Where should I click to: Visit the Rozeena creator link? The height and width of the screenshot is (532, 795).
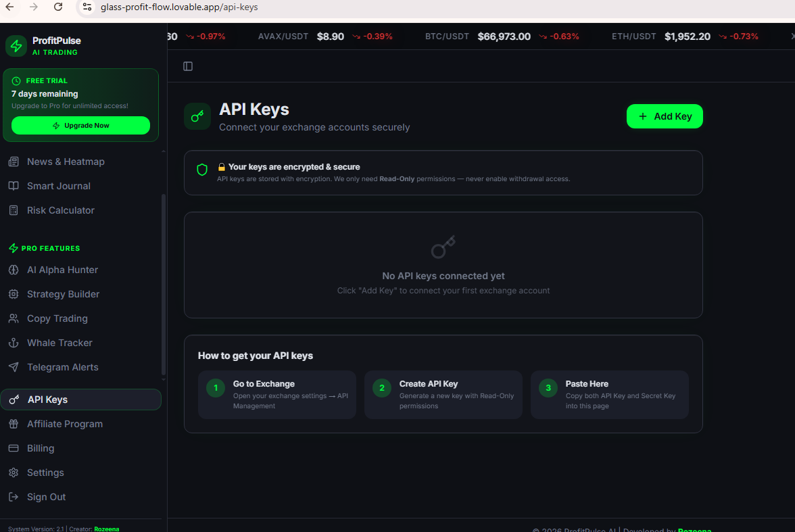click(106, 529)
